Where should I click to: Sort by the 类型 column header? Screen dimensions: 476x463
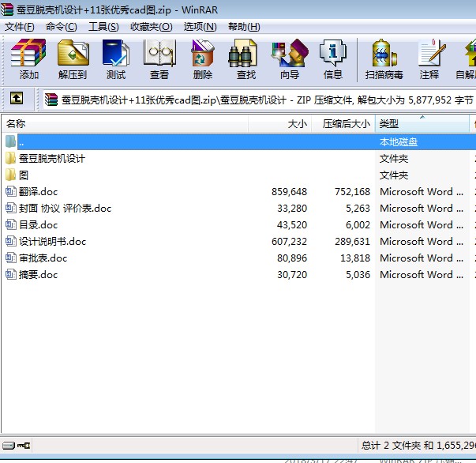coord(422,123)
